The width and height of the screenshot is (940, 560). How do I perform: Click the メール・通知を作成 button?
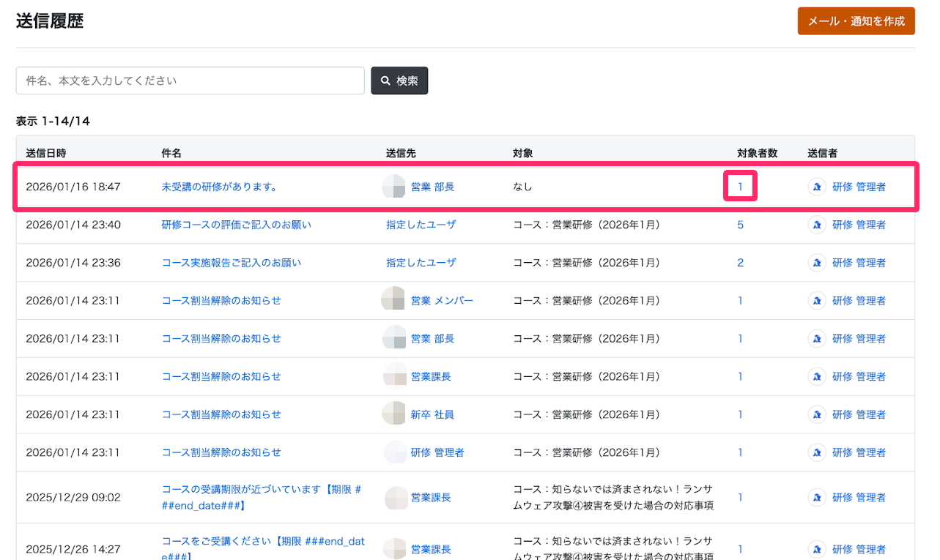[856, 21]
